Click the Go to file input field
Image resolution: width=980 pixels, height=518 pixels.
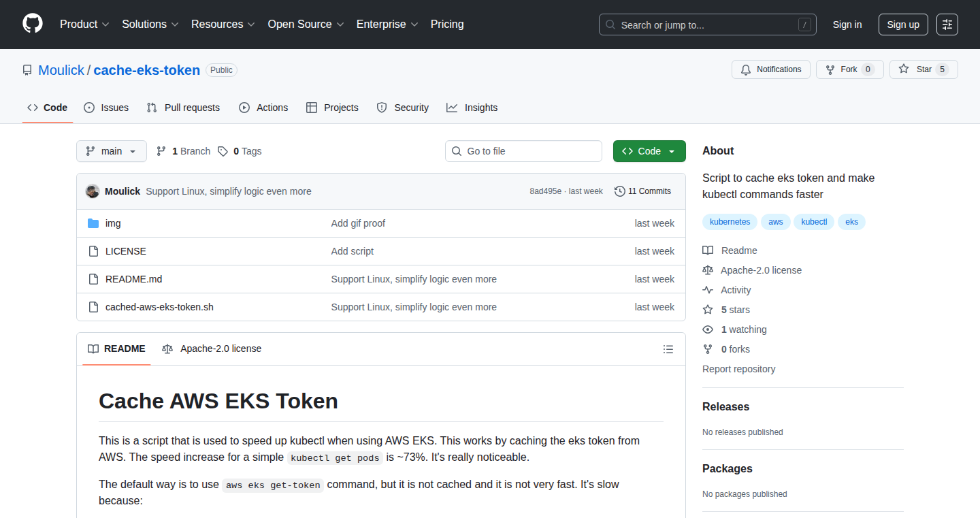click(x=523, y=151)
